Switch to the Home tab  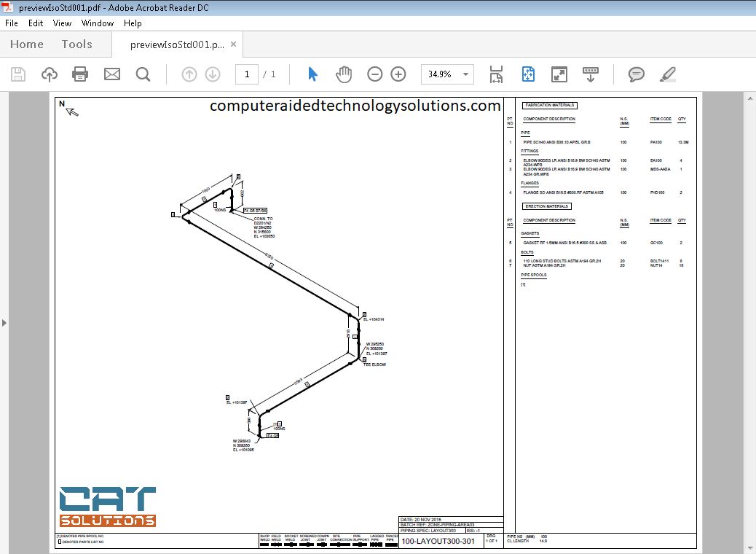point(26,44)
